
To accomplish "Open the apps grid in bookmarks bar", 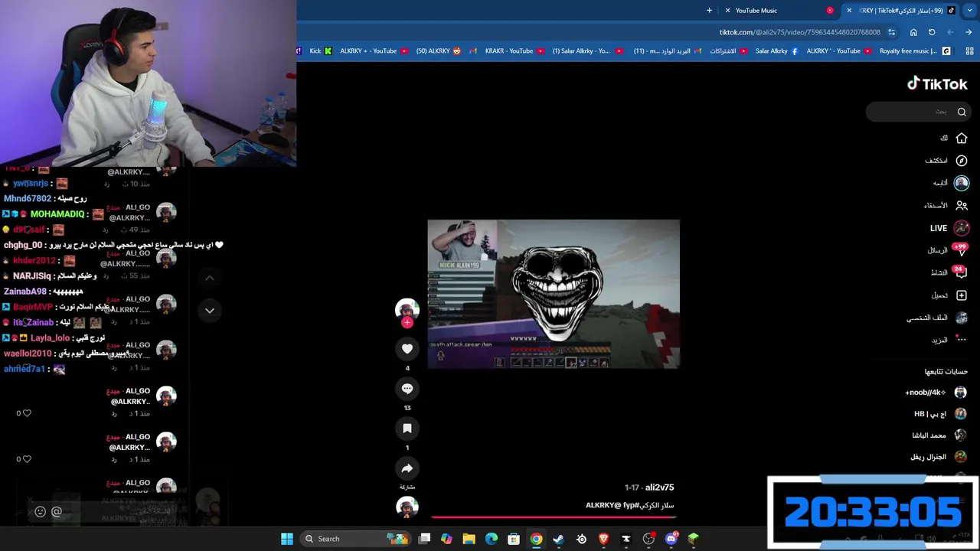I will [x=969, y=51].
